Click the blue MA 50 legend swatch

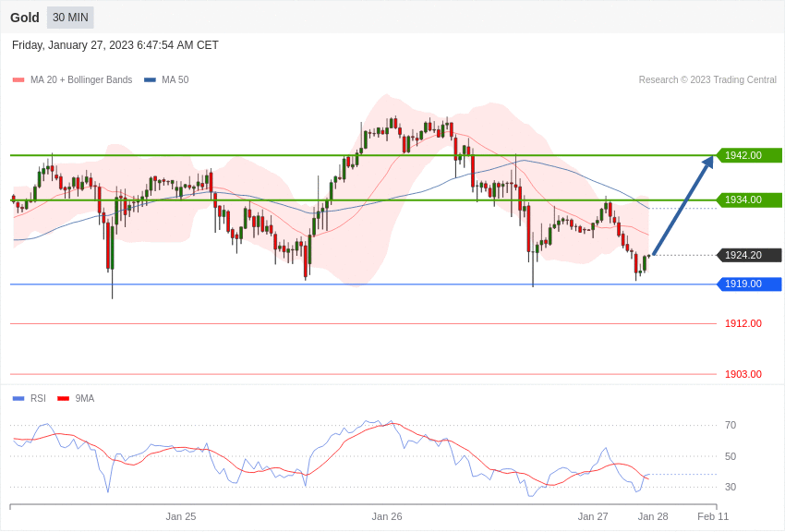coord(150,80)
